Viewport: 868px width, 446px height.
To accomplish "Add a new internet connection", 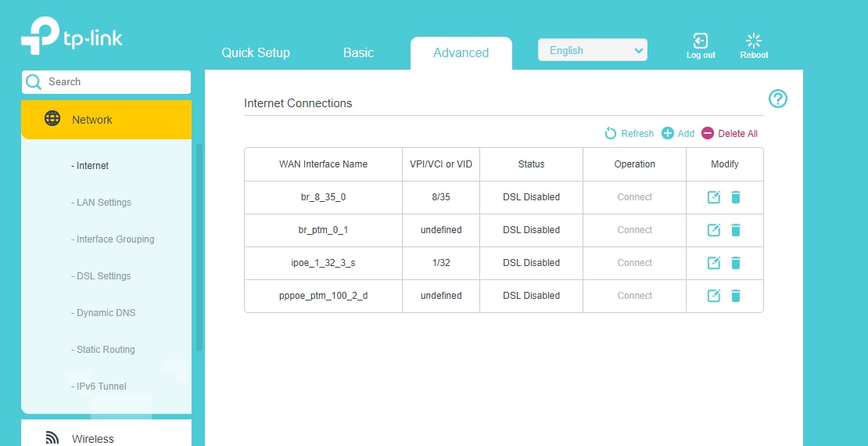I will pyautogui.click(x=678, y=134).
